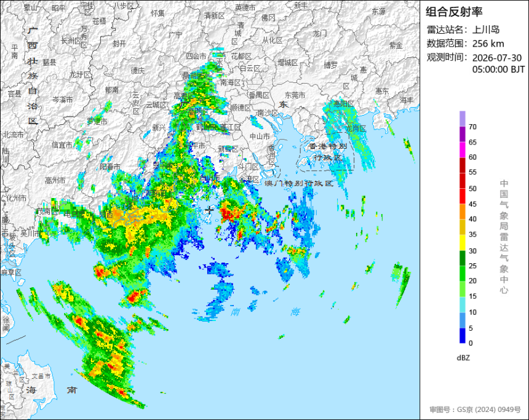529x420 pixels.
Task: Select the 审图号 GS京 (2024) 0949号 text
Action: 475,409
